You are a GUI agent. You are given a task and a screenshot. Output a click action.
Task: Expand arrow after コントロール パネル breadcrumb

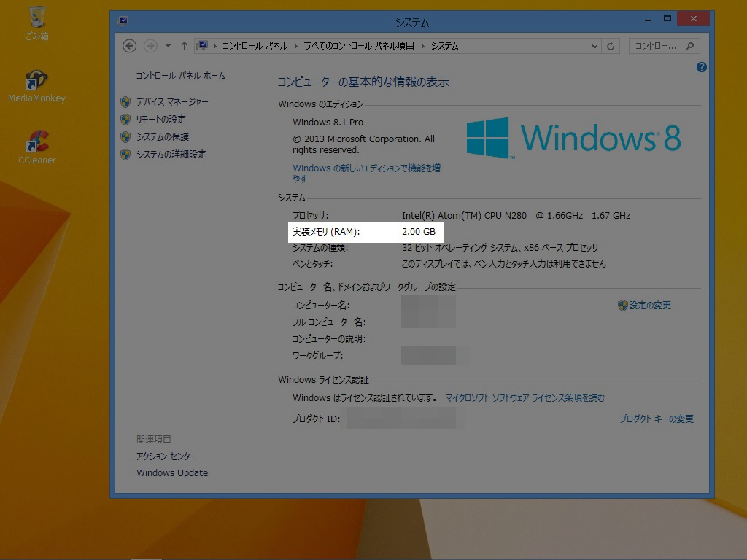(296, 46)
